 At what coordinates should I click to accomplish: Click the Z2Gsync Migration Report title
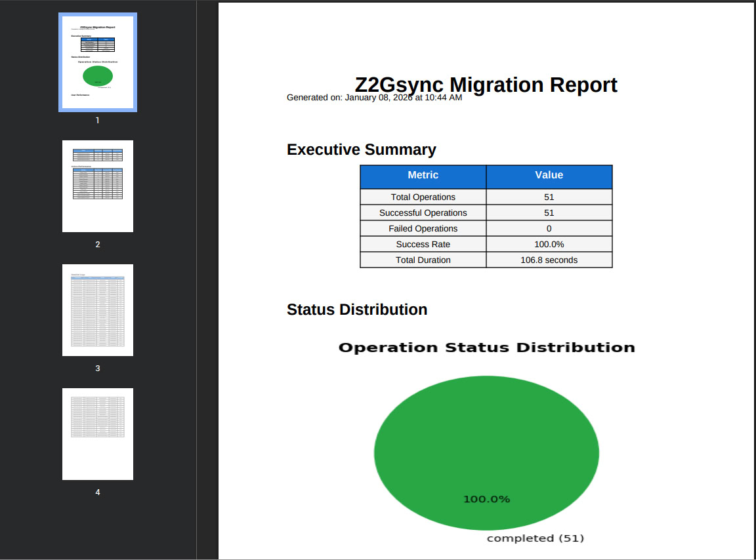click(x=486, y=85)
